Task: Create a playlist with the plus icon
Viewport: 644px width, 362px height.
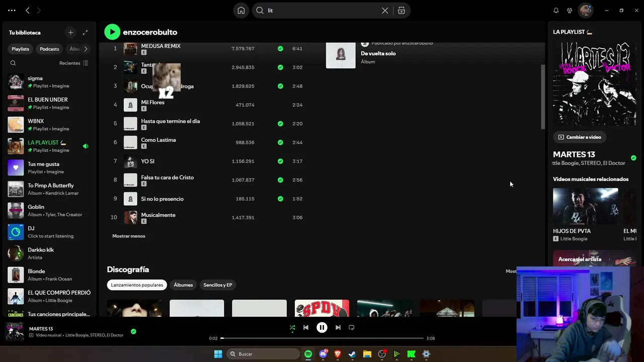Action: click(x=70, y=33)
